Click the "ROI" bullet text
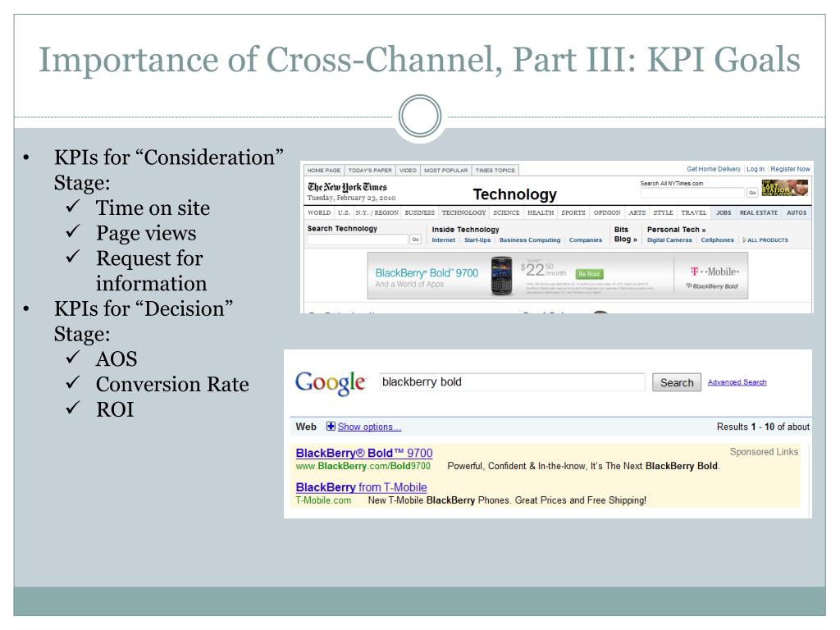This screenshot has height=630, width=840. click(115, 409)
